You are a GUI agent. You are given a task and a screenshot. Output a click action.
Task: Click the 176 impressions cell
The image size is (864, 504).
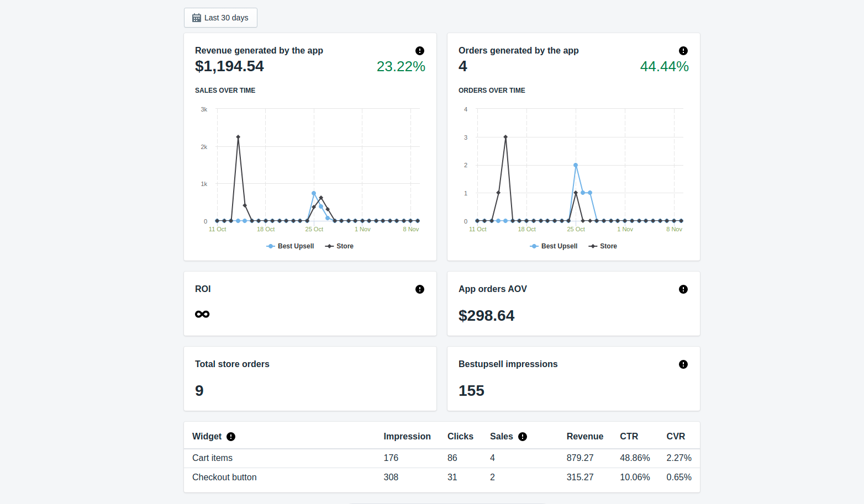click(391, 458)
